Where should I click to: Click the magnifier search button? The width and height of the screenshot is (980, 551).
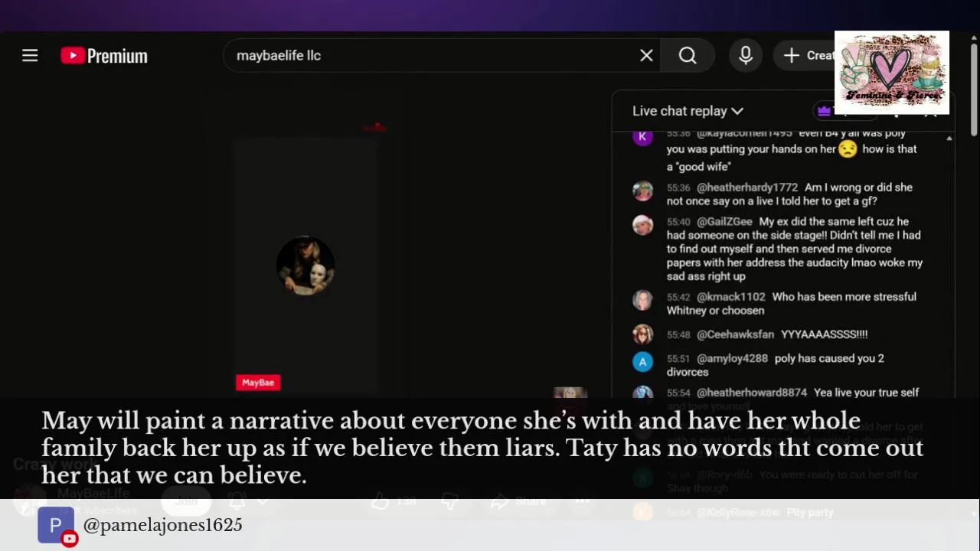coord(688,56)
